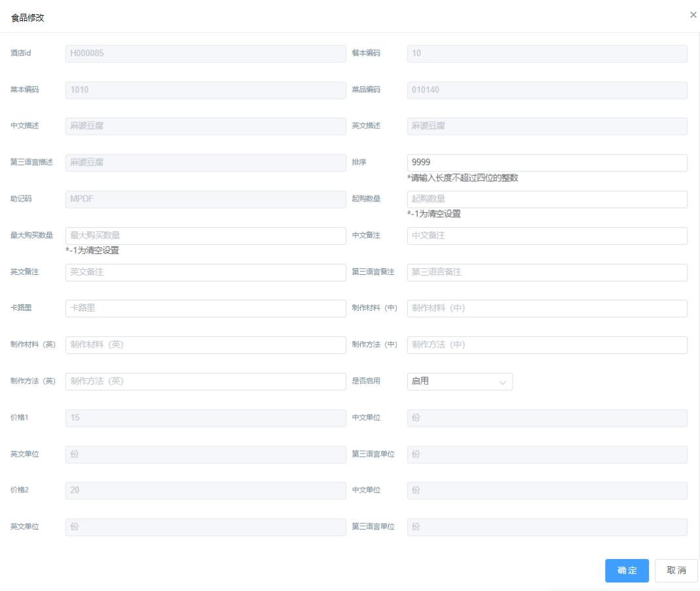Click the disabled 酒店id field H000085

coord(206,54)
